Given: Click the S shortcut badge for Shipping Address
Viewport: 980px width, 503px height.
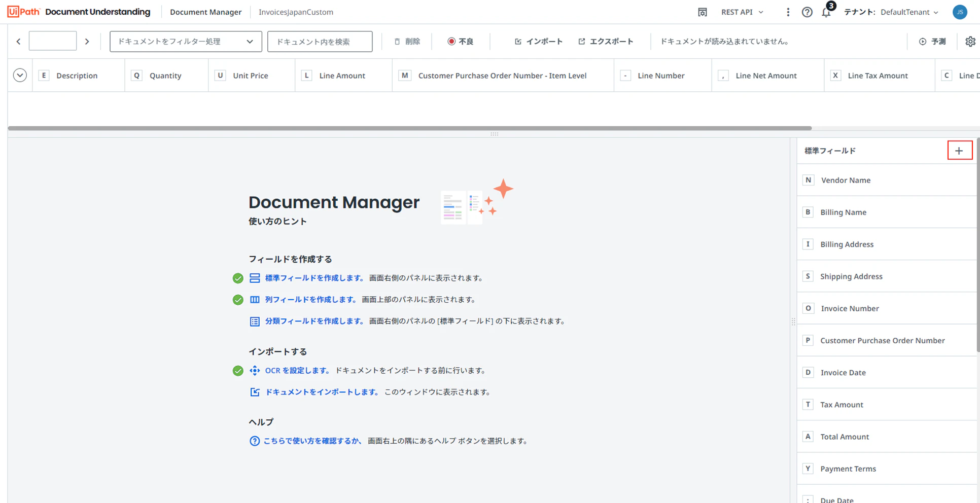Looking at the screenshot, I should pos(808,276).
